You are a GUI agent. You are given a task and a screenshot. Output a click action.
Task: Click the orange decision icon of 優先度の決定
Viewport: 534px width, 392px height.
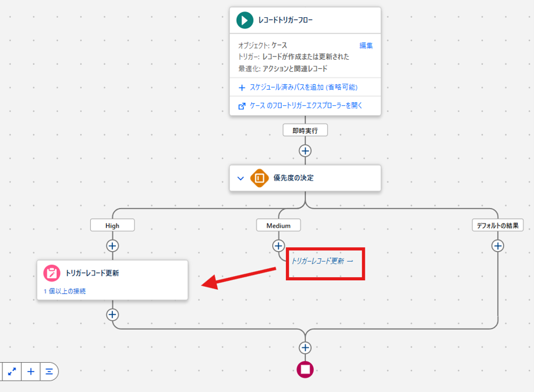tap(260, 178)
